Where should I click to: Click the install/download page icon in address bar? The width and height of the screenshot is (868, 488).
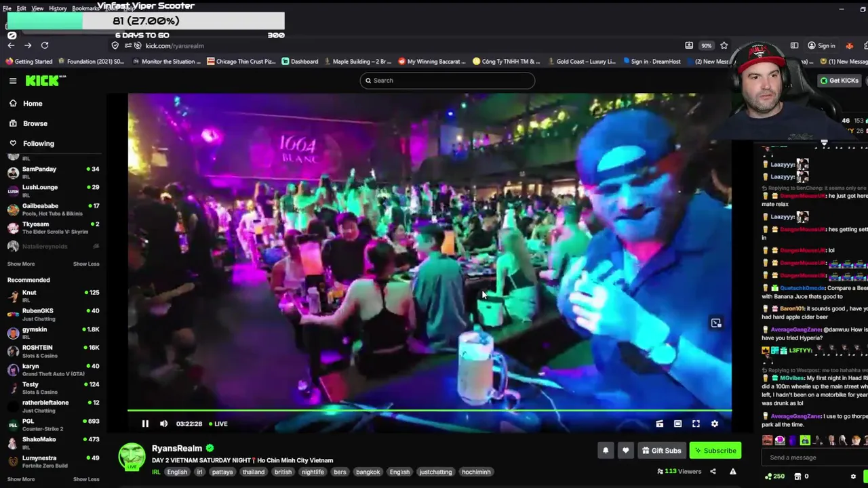pyautogui.click(x=689, y=45)
